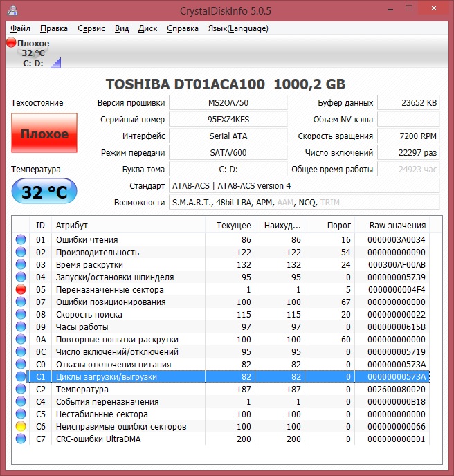Image resolution: width=454 pixels, height=476 pixels.
Task: Select the События переназначения row
Action: pos(221,401)
